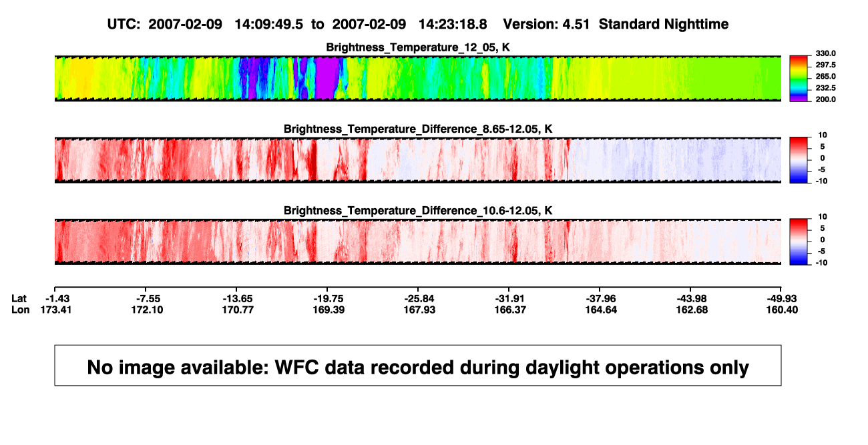Click the latitude value -25.84
The width and height of the screenshot is (868, 445).
tap(418, 298)
